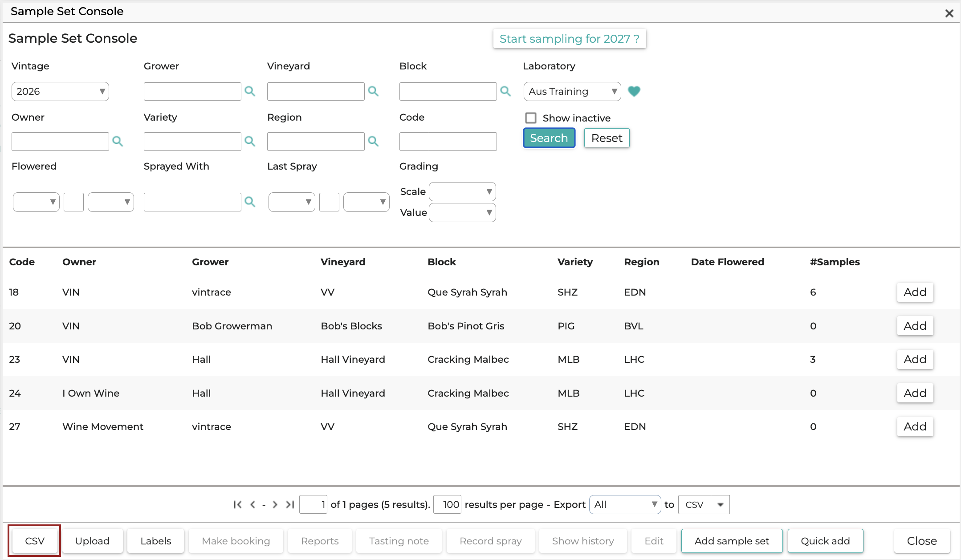
Task: Click the Owner search magnifier icon
Action: [x=118, y=141]
